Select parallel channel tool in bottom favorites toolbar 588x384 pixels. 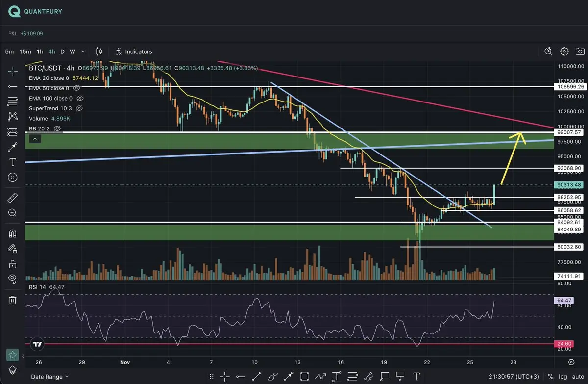tap(368, 376)
